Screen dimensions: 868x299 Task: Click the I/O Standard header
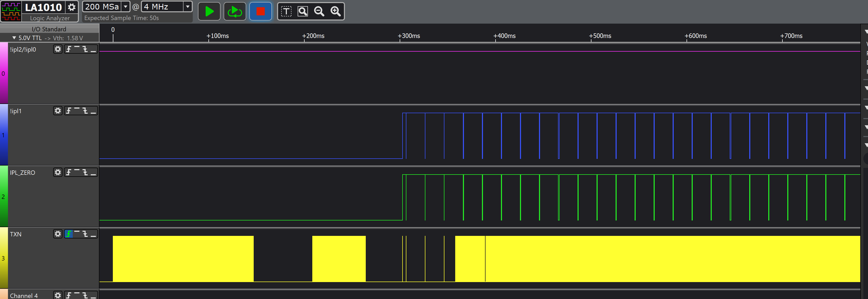(49, 29)
